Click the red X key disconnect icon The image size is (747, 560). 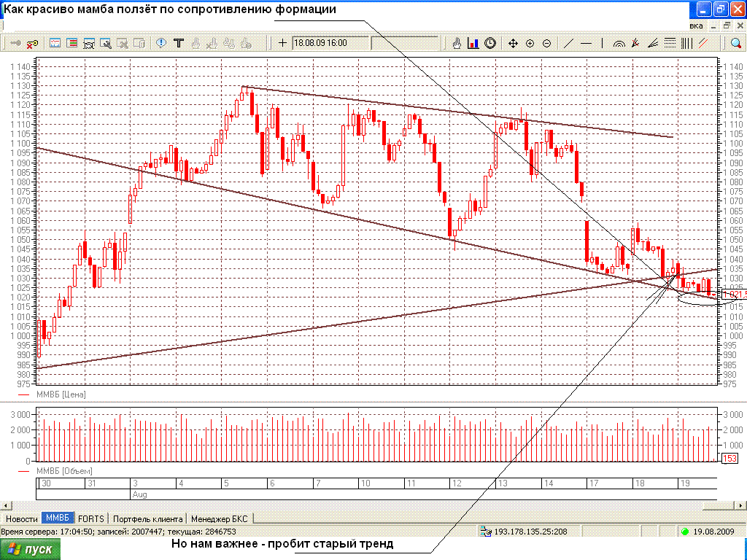(x=32, y=44)
